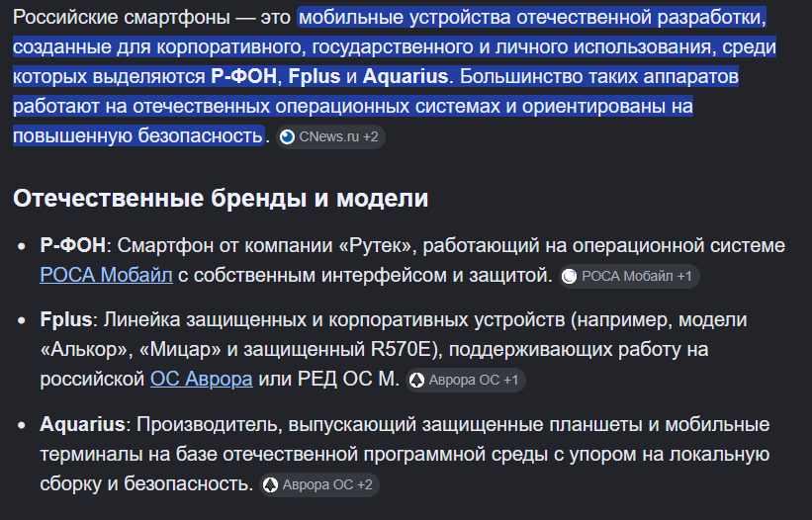The image size is (812, 520).
Task: Open the ОС Аврора hyperlink
Action: point(202,379)
